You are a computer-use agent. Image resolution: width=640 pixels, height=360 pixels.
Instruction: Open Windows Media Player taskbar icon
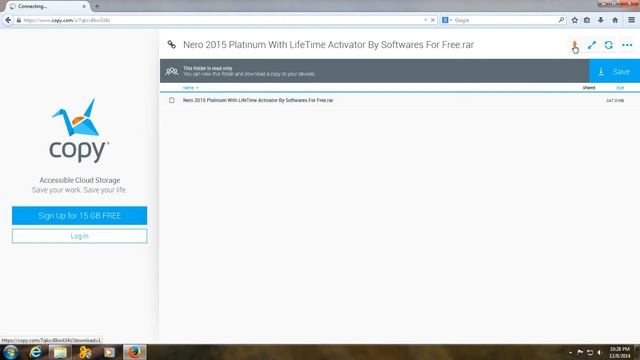click(109, 352)
